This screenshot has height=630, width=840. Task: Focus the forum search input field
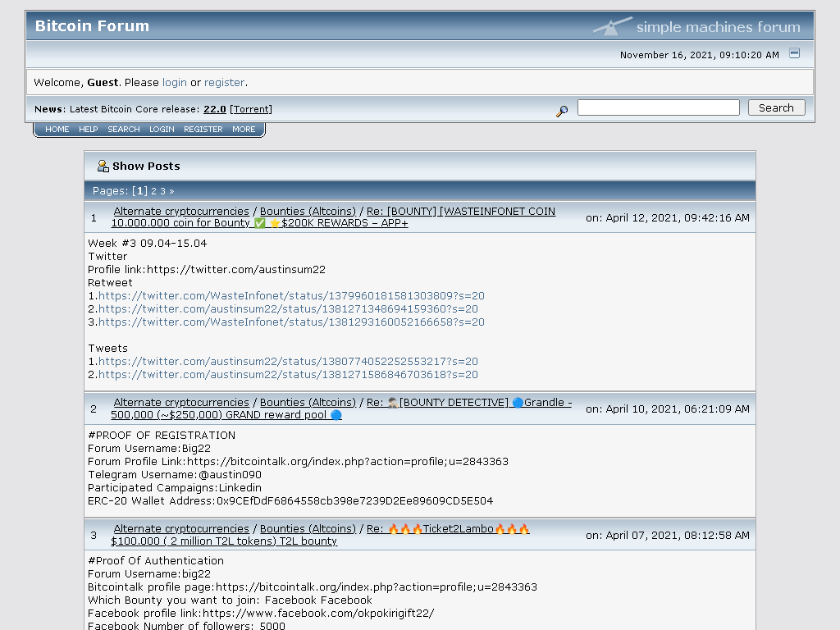pyautogui.click(x=659, y=107)
